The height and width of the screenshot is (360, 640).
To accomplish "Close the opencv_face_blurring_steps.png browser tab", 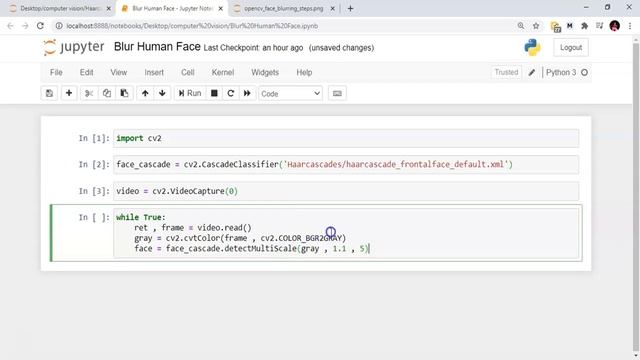I will [x=332, y=9].
